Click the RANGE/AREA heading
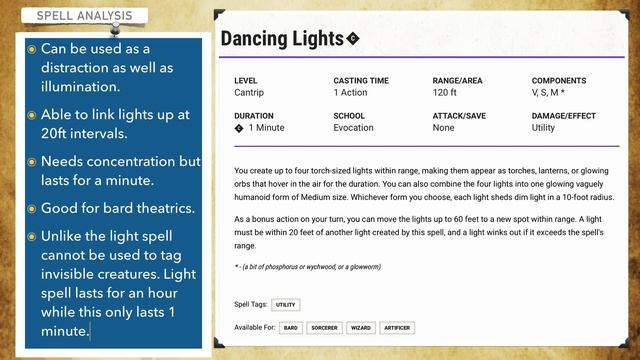The image size is (640, 360). point(457,81)
